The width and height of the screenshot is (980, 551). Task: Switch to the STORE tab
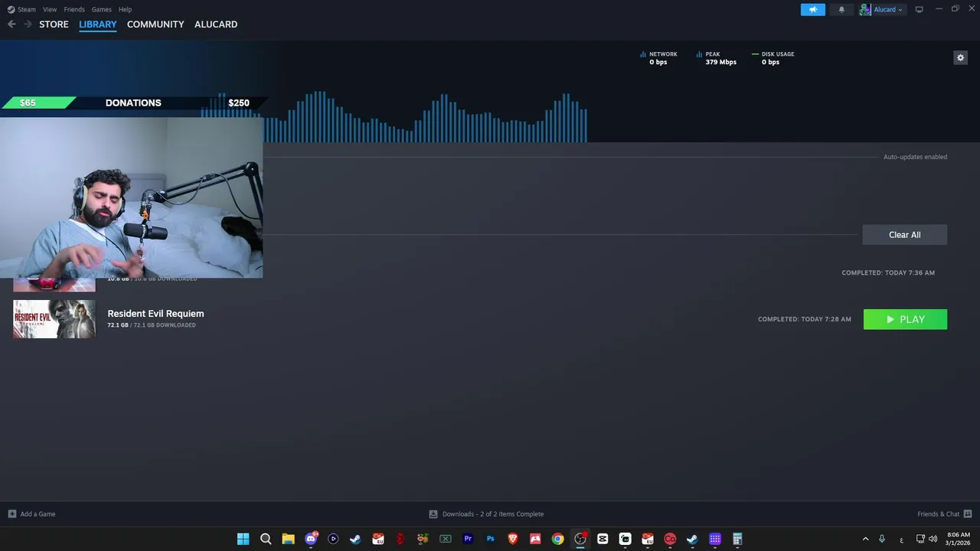[54, 24]
